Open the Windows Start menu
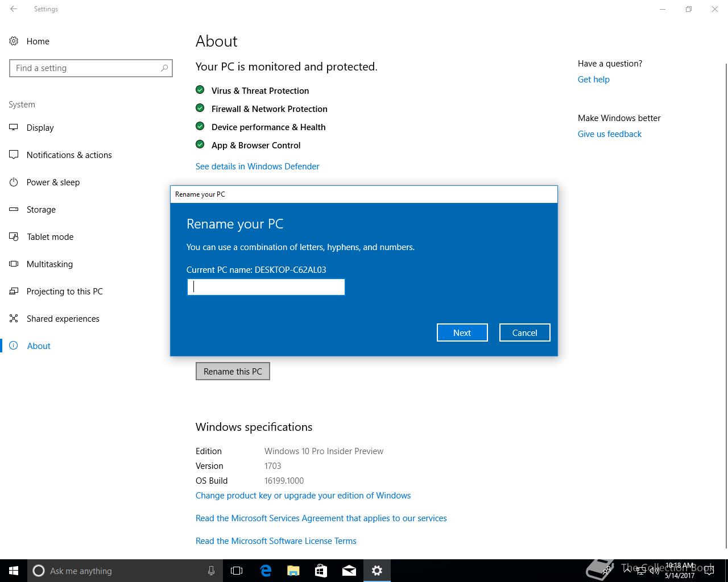The image size is (728, 582). coord(14,571)
